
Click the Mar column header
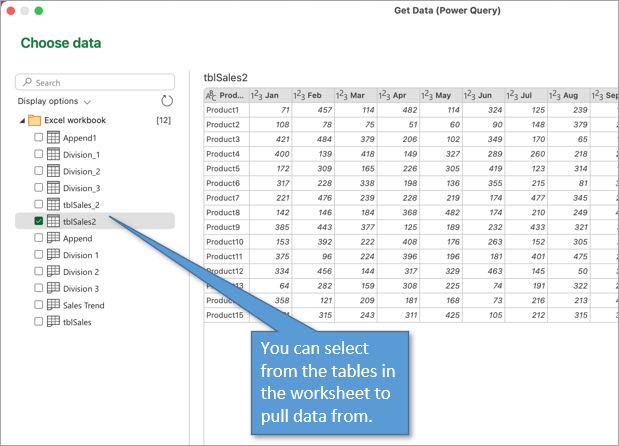tap(357, 95)
